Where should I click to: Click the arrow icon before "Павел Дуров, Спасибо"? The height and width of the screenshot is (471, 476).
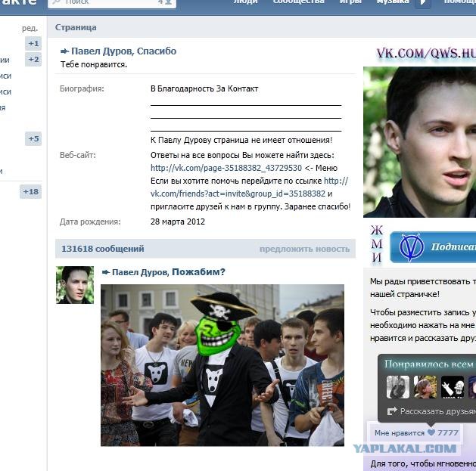tap(64, 51)
